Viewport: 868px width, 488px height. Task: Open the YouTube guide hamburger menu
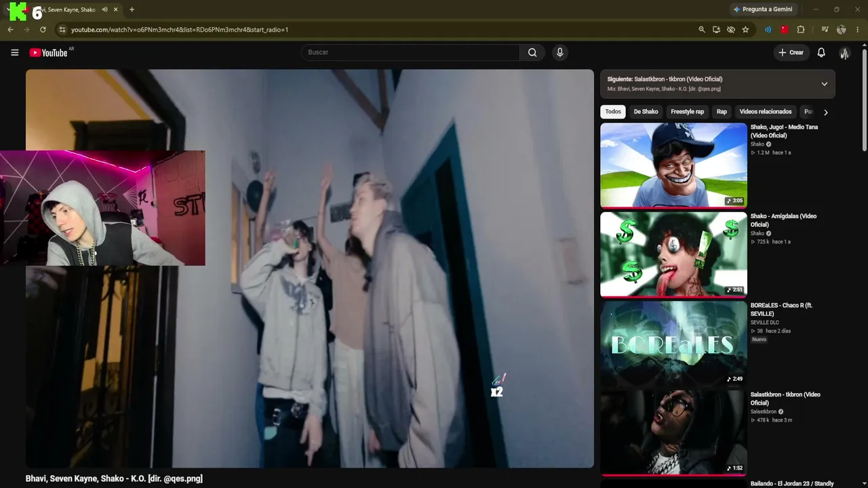[x=14, y=52]
